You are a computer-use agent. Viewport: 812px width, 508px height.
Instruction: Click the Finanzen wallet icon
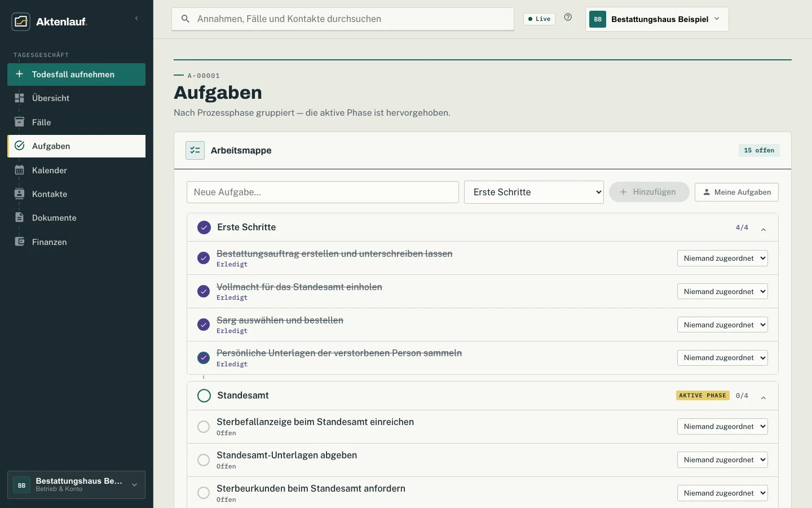(19, 242)
